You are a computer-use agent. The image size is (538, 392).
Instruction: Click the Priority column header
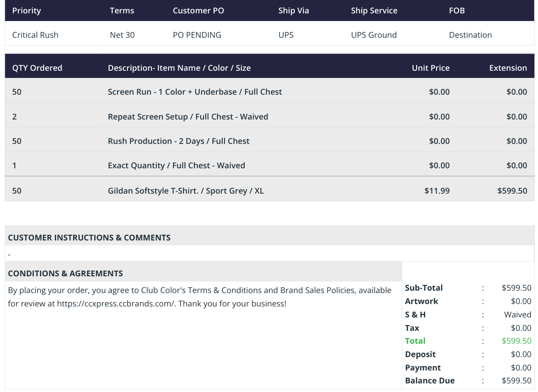coord(26,11)
